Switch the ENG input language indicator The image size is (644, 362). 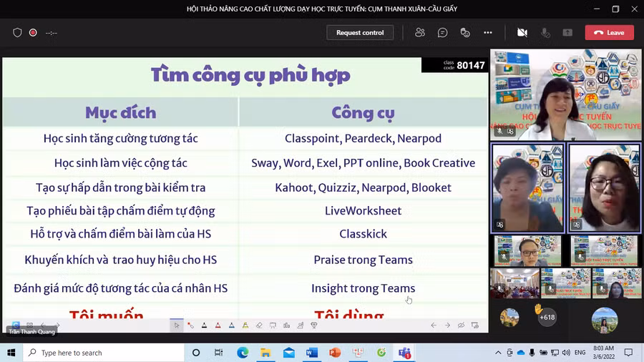[x=580, y=353]
